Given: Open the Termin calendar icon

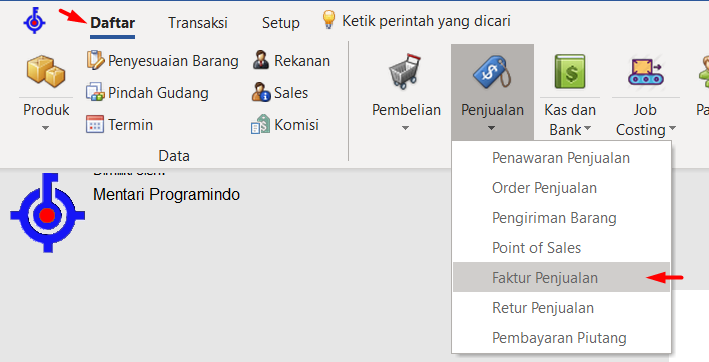Looking at the screenshot, I should point(95,124).
